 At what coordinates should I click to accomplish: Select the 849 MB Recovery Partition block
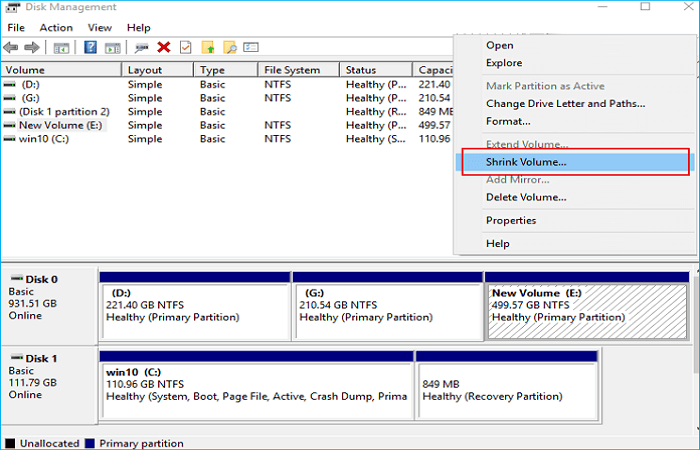(x=506, y=382)
